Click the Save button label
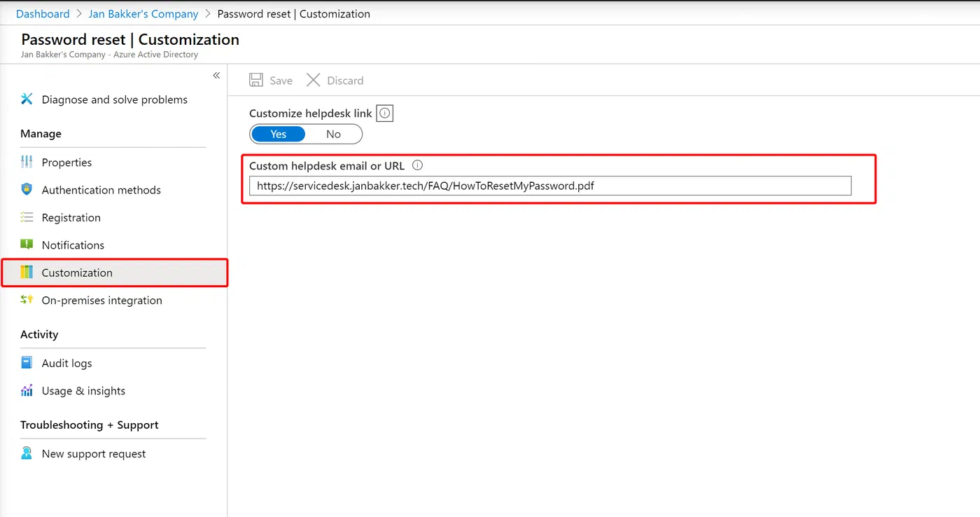Screen dimensions: 980x517 [281, 81]
